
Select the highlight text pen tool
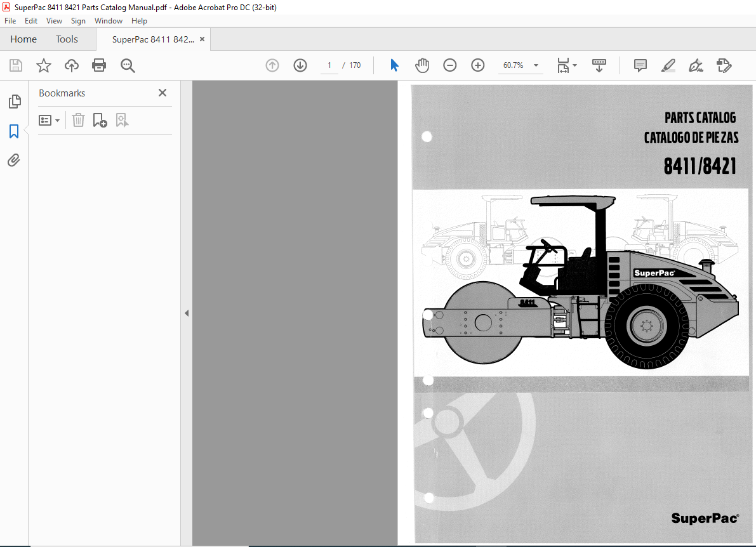click(668, 65)
